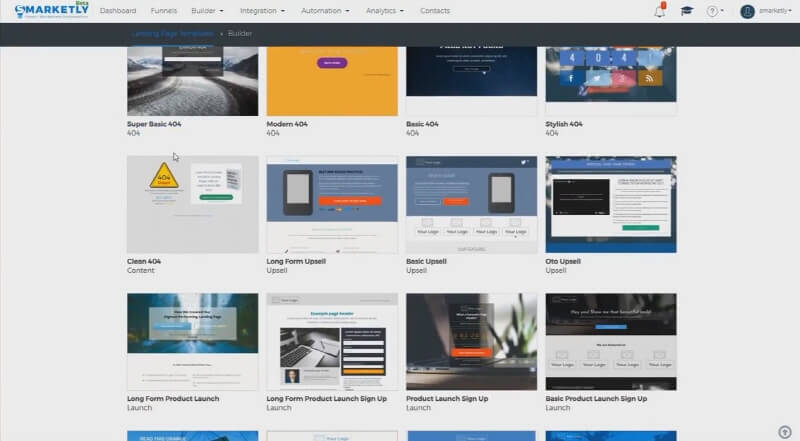Expand the Analytics menu
This screenshot has width=800, height=441.
pyautogui.click(x=385, y=11)
